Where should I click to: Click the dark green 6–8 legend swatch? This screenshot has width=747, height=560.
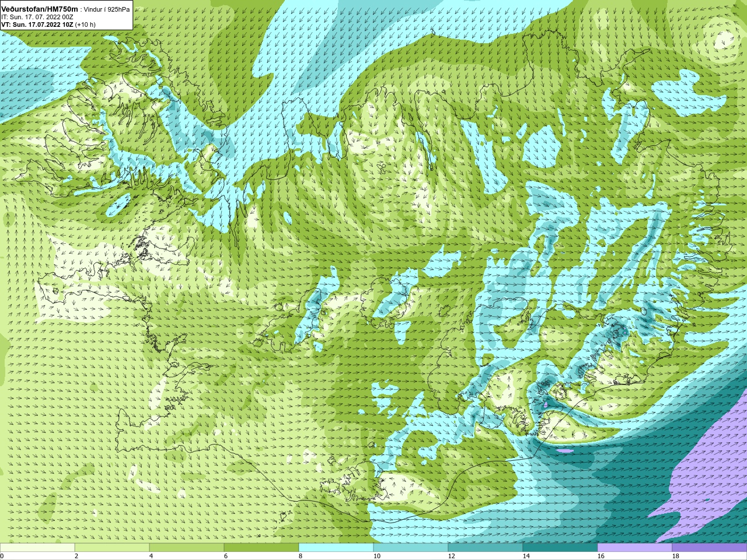261,548
